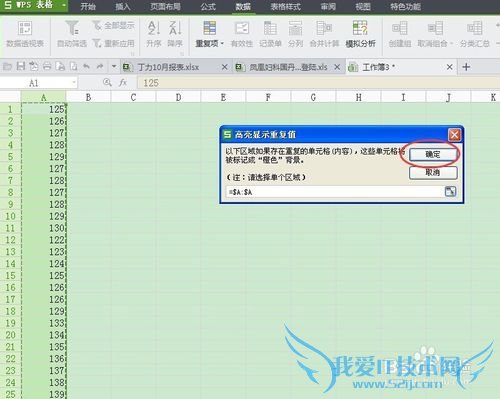Close the 丁力10月报表.xlsx document tab

(224, 67)
